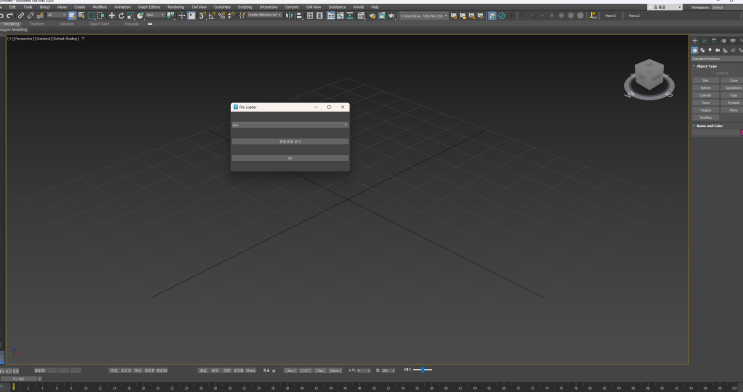Toggle Window/Crossing selection icon
This screenshot has width=743, height=392.
click(x=100, y=16)
